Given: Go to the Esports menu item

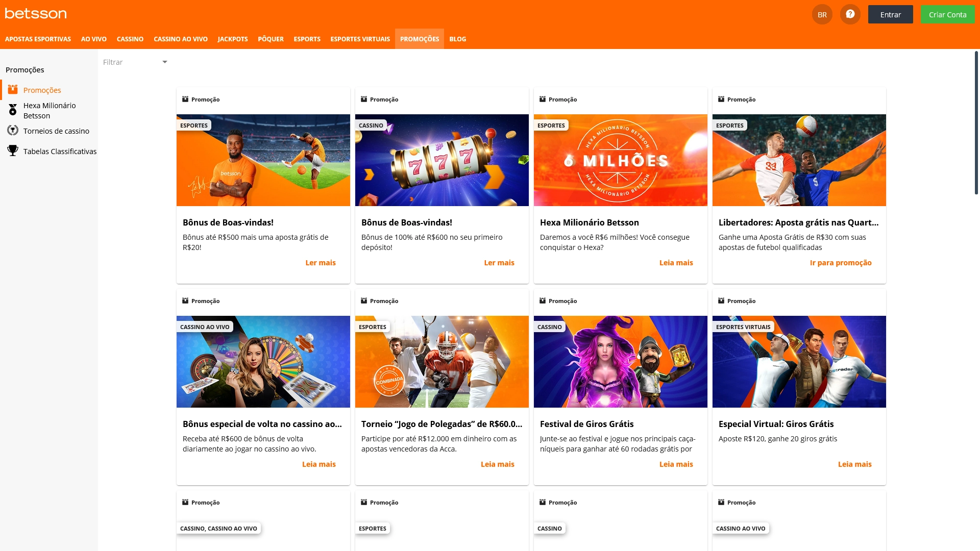Looking at the screenshot, I should coord(307,39).
